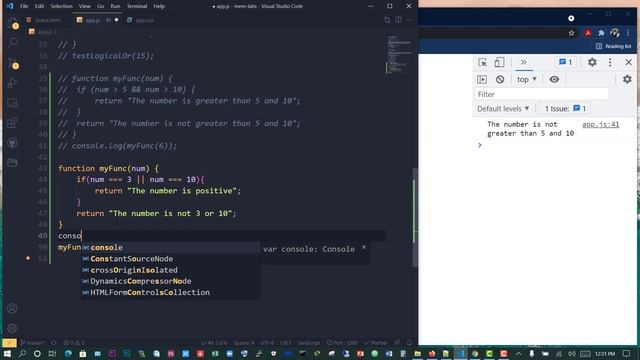640x360 pixels.
Task: Toggle the device toolbar in DevTools
Action: 499,62
